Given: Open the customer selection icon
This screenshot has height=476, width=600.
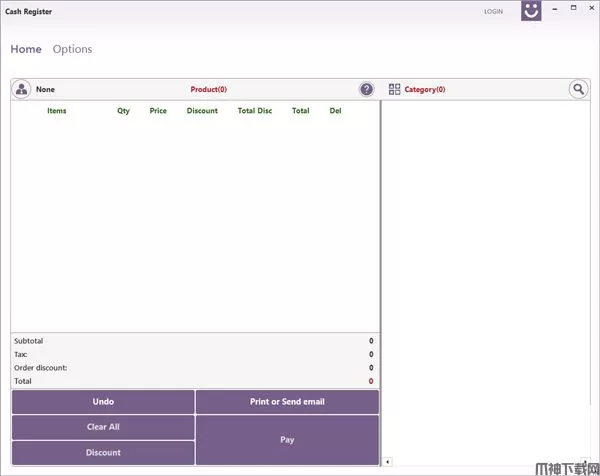Looking at the screenshot, I should (x=21, y=89).
